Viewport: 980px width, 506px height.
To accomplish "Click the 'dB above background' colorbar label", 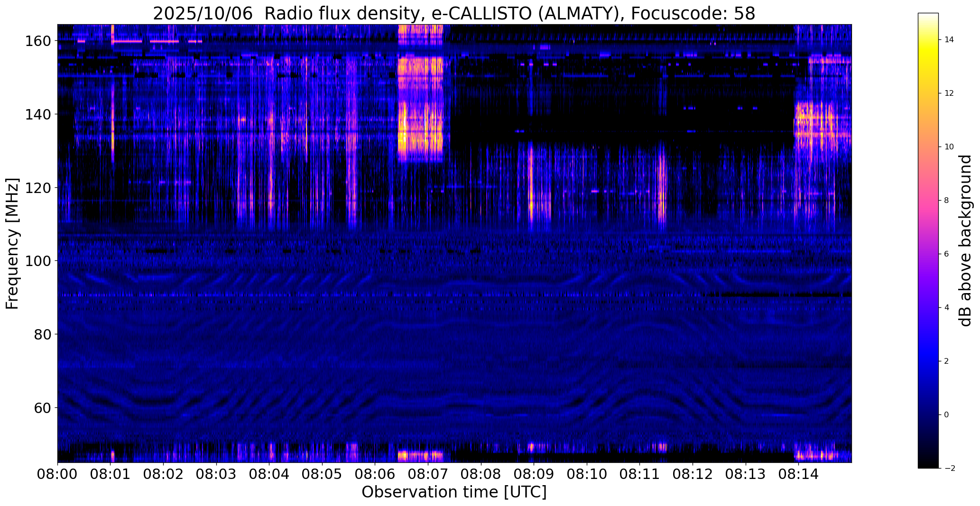I will pyautogui.click(x=965, y=240).
